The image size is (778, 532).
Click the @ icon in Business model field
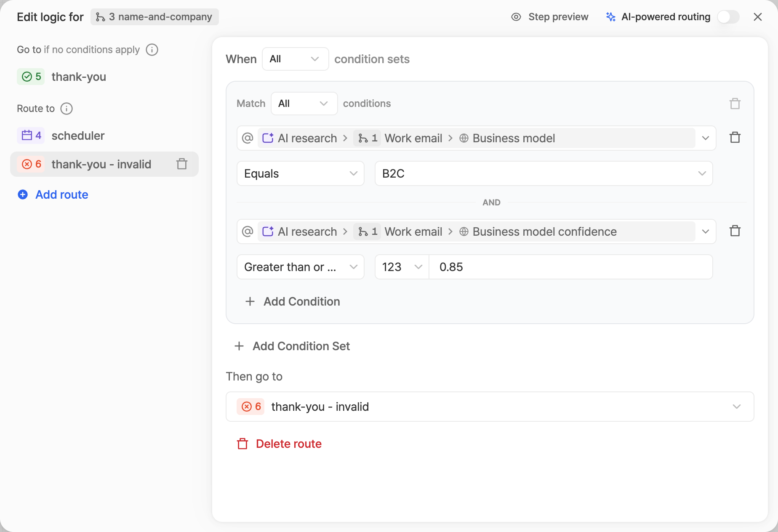tap(248, 138)
